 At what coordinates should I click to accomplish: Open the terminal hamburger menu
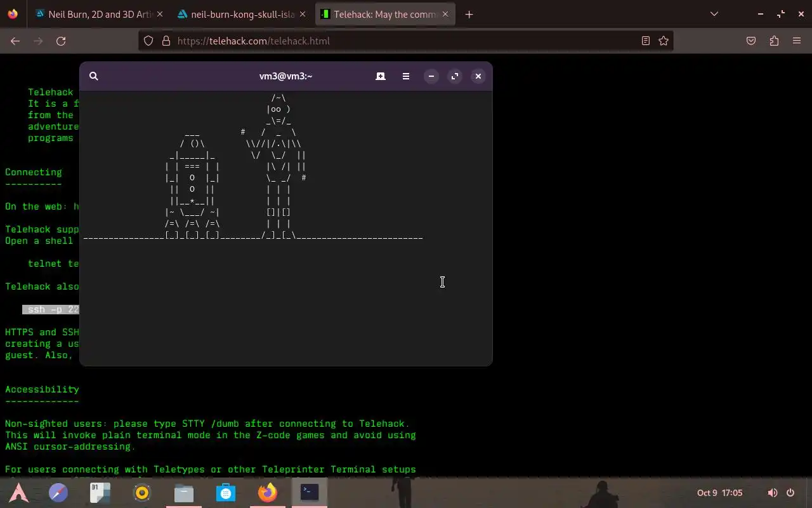click(x=406, y=76)
